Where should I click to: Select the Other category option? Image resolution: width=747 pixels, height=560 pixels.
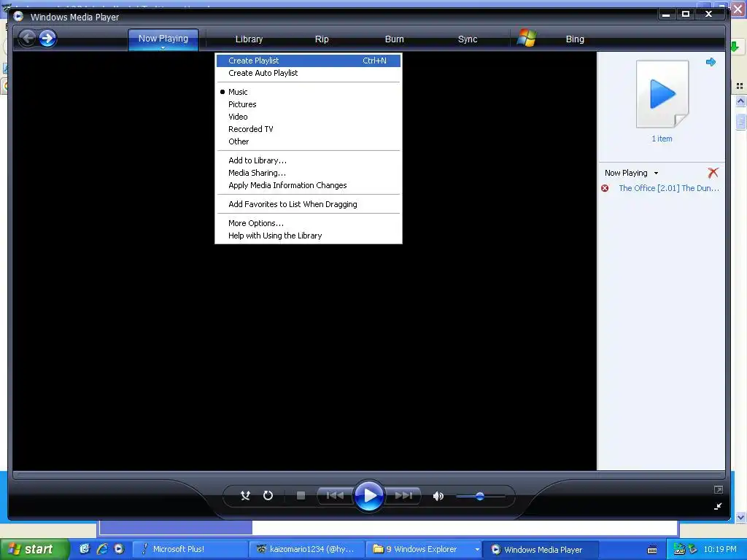tap(309, 141)
